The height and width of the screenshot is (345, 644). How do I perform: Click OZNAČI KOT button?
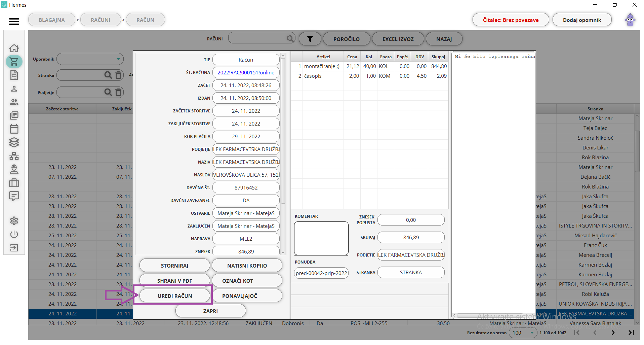click(x=247, y=281)
